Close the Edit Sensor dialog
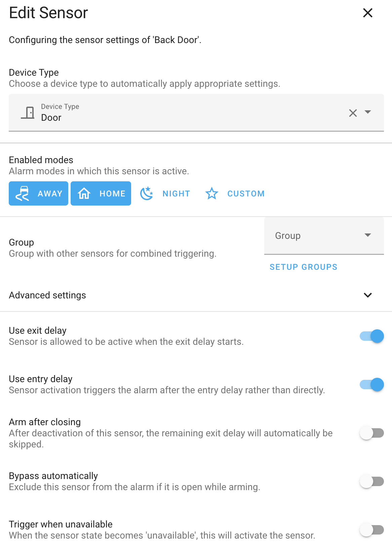Screen dimensions: 392x549 (x=367, y=13)
